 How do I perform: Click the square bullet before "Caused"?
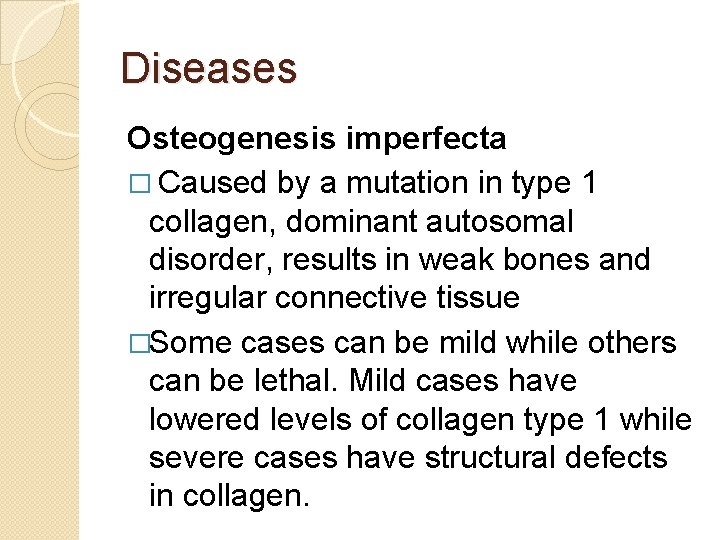[140, 183]
